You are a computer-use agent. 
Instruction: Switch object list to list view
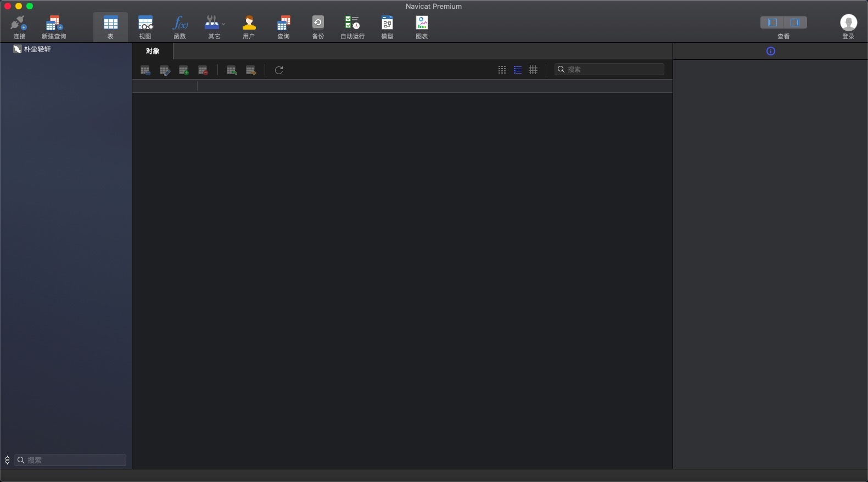pos(518,70)
